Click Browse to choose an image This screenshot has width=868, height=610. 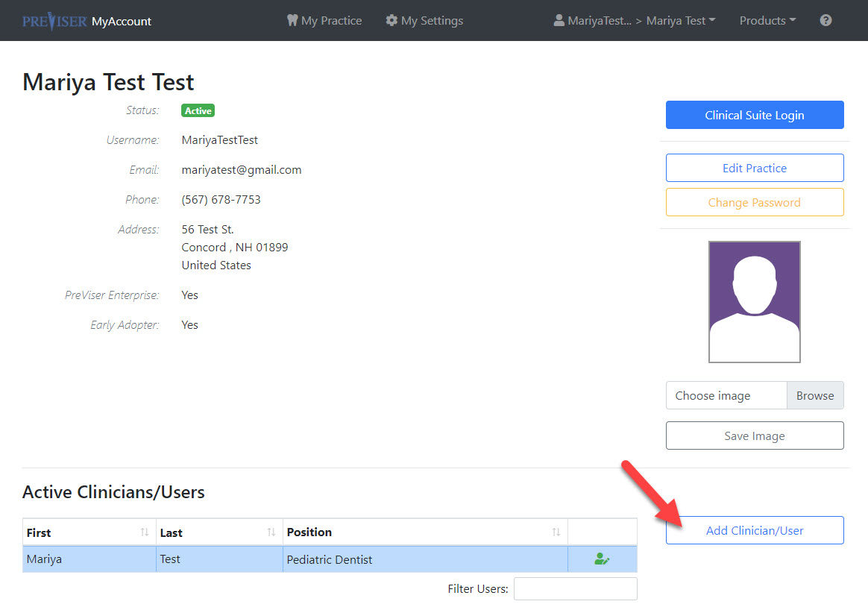click(815, 395)
